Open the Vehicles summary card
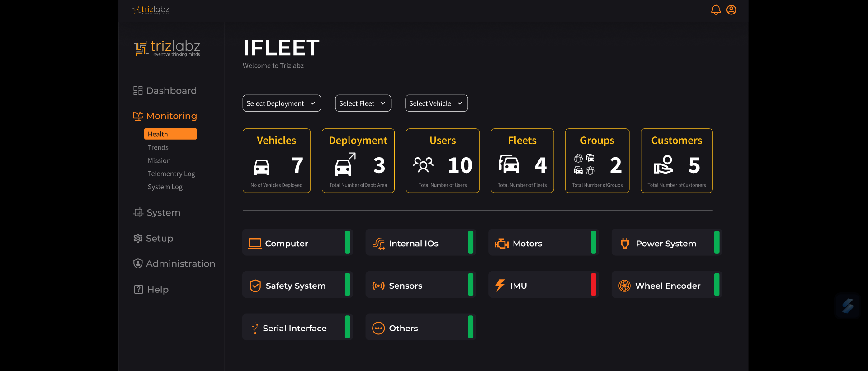The width and height of the screenshot is (868, 371). (x=276, y=161)
